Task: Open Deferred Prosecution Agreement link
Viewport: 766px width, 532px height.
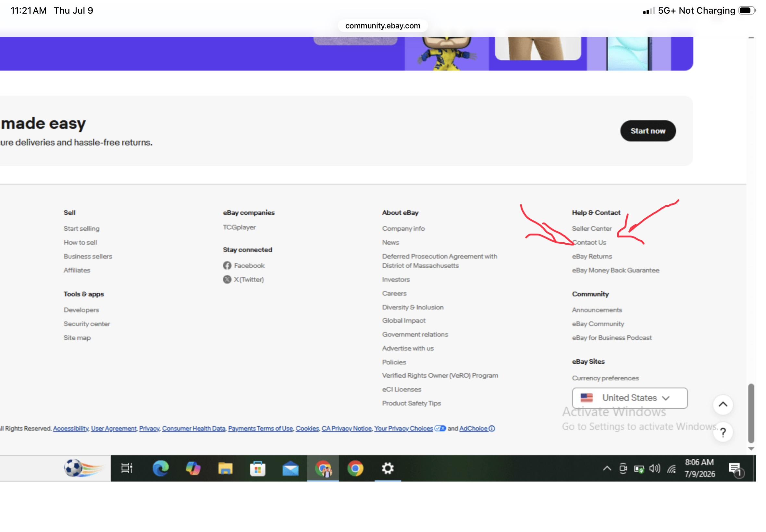Action: [x=439, y=261]
